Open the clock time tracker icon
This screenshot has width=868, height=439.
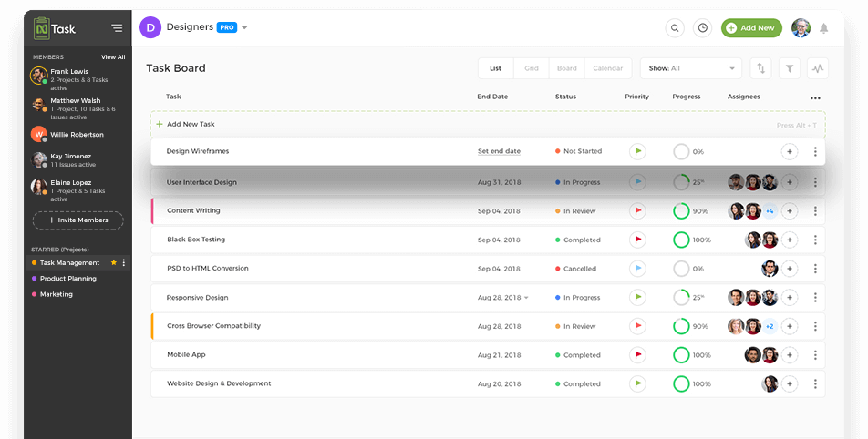click(x=702, y=28)
